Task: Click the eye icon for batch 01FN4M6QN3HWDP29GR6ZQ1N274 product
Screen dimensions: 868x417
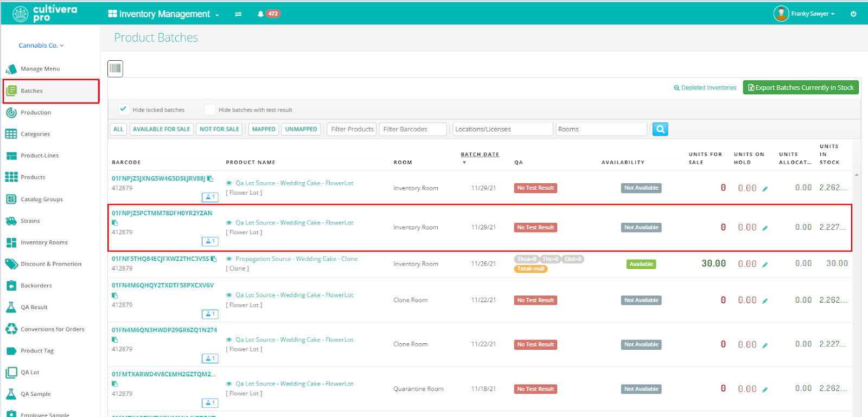Action: tap(229, 340)
